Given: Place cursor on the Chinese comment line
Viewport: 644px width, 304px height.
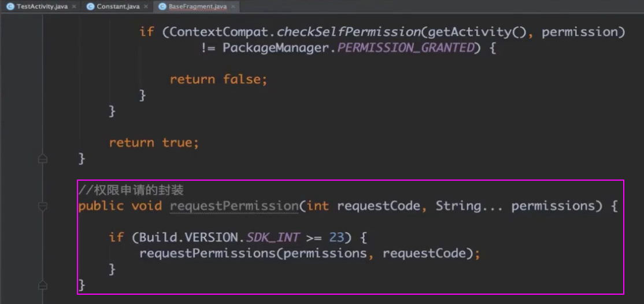Looking at the screenshot, I should 131,190.
